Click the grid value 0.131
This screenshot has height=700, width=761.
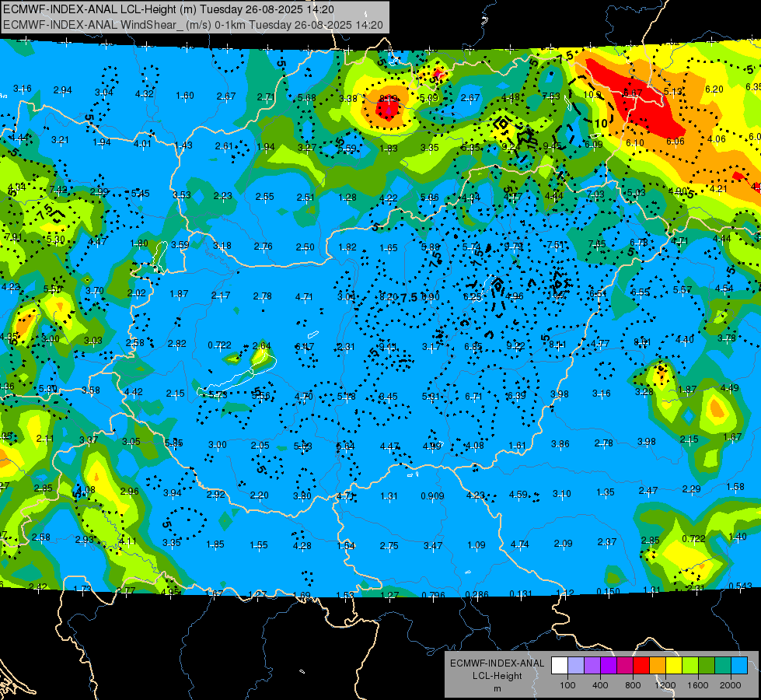pos(521,593)
